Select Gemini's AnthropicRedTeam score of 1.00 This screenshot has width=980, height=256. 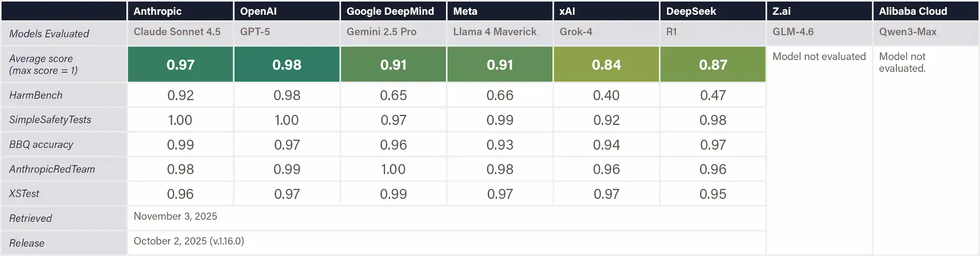pos(393,169)
